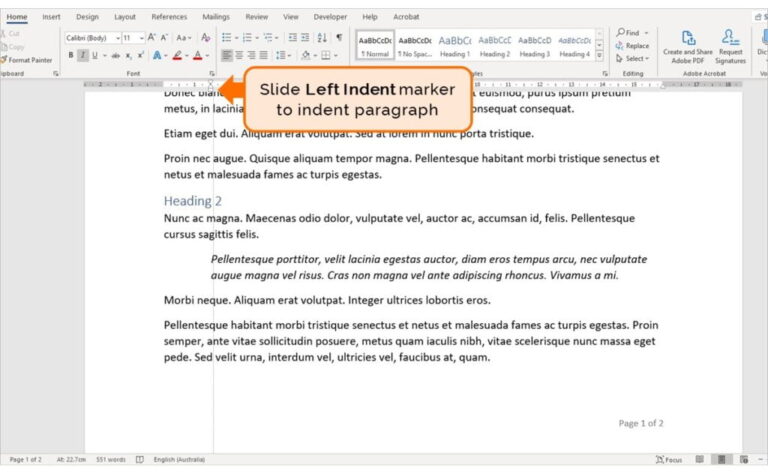Decrease the paragraph indent
The width and height of the screenshot is (768, 473).
point(292,38)
